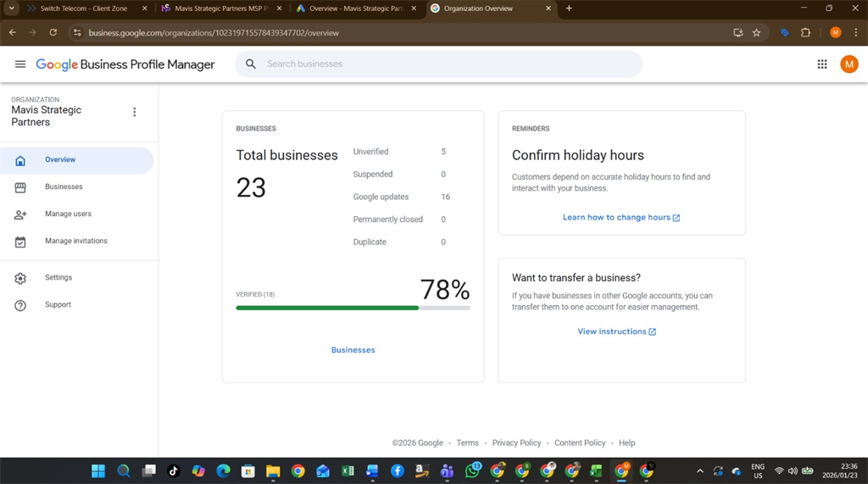
Task: Click the Google apps grid icon
Action: [x=821, y=64]
